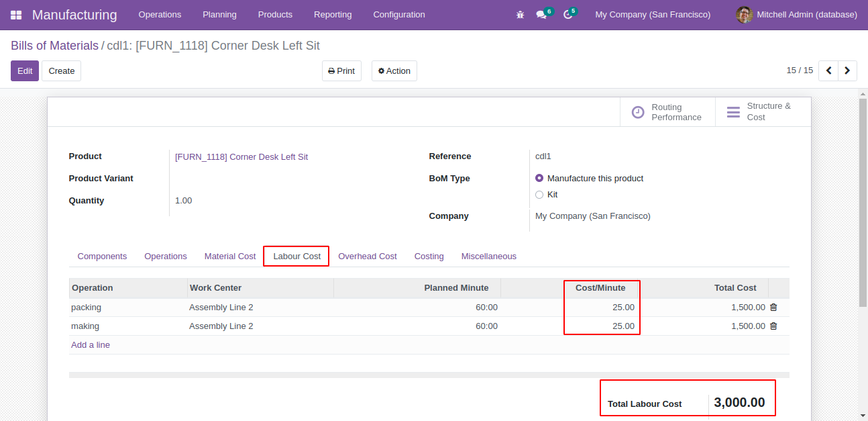The image size is (868, 421).
Task: Click My Company (San Francisco) company field value
Action: pyautogui.click(x=593, y=216)
